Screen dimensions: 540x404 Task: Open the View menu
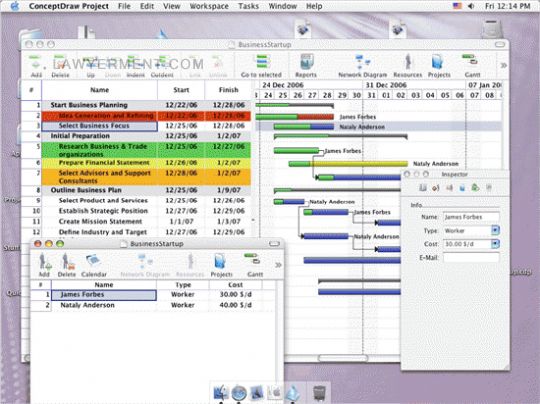[172, 6]
